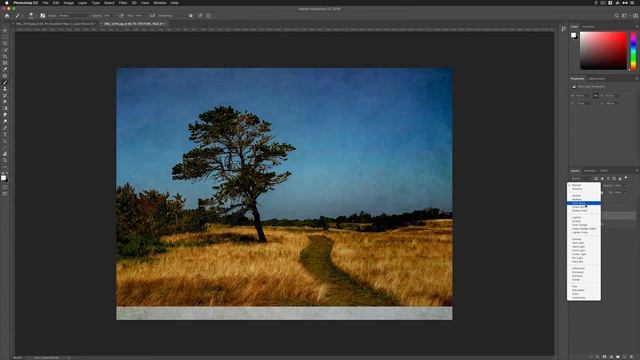Open the Filter menu
The height and width of the screenshot is (360, 640).
point(122,3)
